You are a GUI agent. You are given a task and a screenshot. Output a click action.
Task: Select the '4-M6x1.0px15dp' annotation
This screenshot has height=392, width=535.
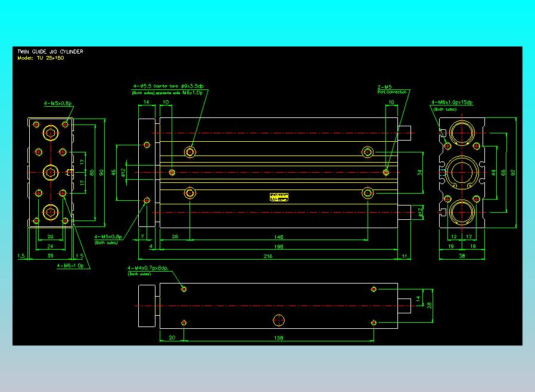click(452, 102)
